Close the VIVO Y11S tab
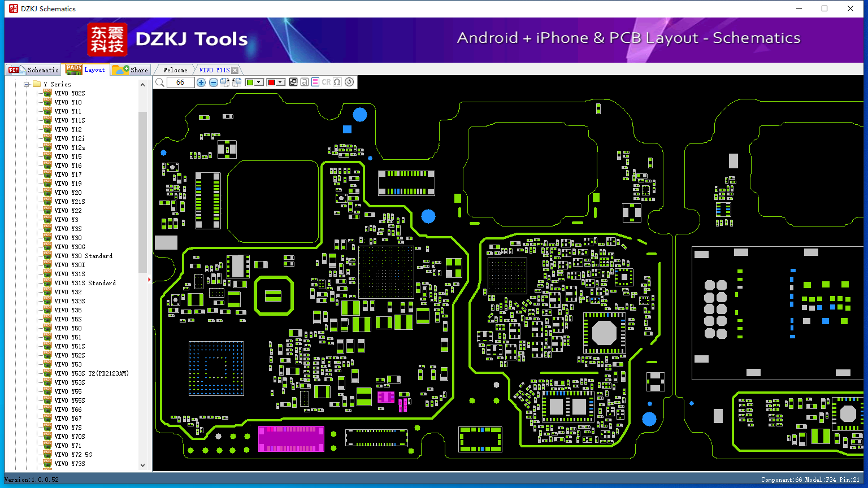This screenshot has width=868, height=488. pyautogui.click(x=235, y=70)
